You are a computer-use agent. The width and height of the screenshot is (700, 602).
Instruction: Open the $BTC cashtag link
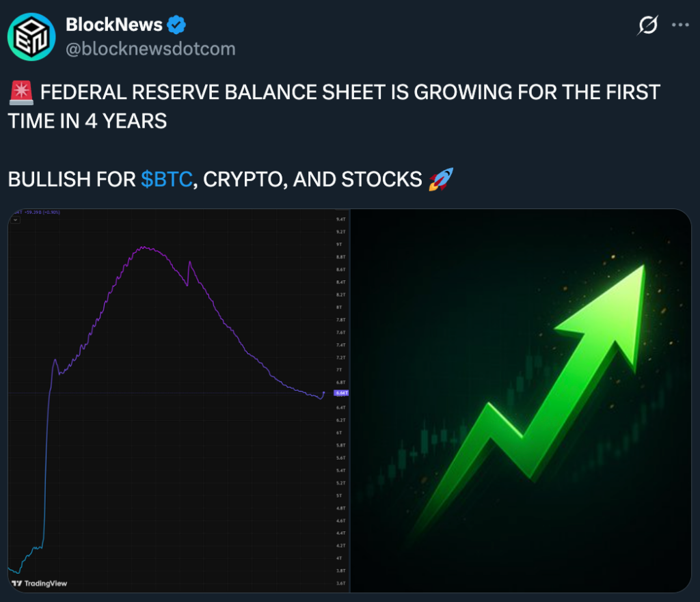pos(166,179)
